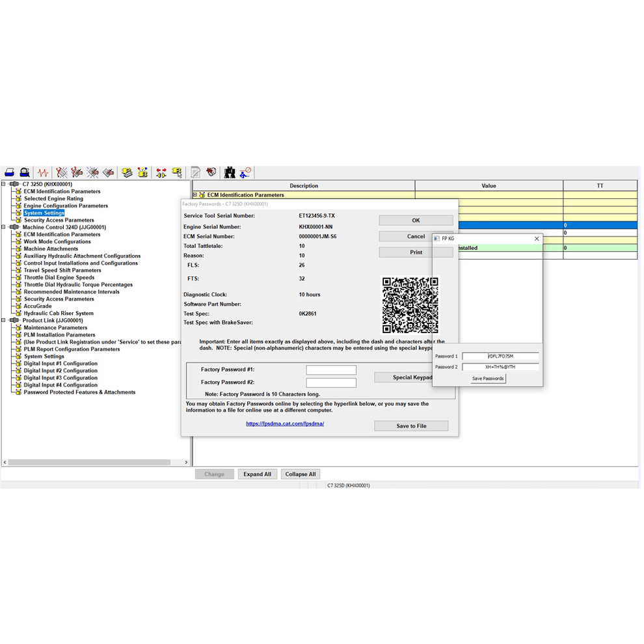
Task: Click the ECM selector icon with mouse pointer
Action: point(178,172)
